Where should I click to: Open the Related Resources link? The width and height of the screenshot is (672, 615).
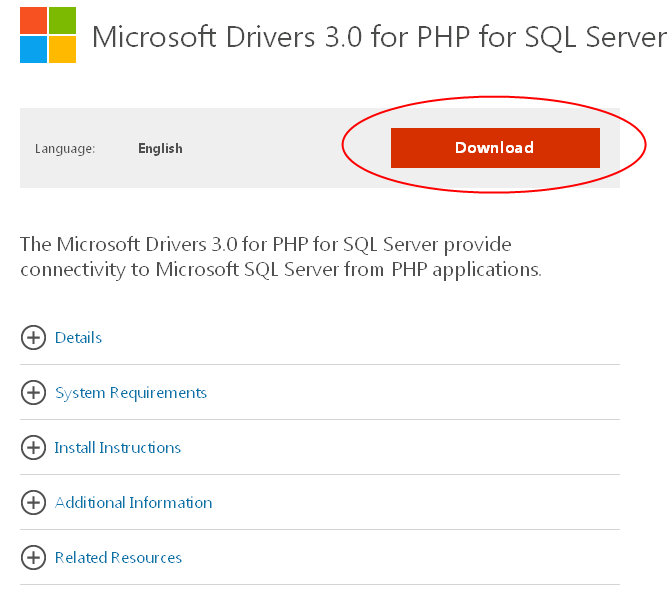click(x=118, y=558)
